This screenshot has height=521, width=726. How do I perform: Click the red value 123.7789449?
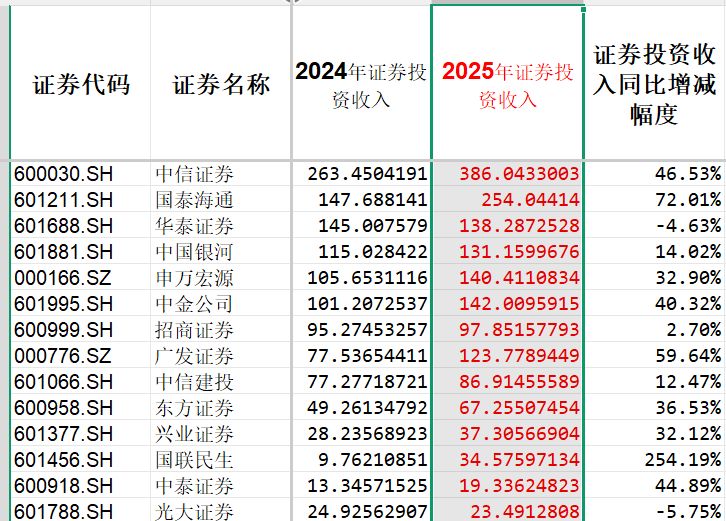point(519,356)
